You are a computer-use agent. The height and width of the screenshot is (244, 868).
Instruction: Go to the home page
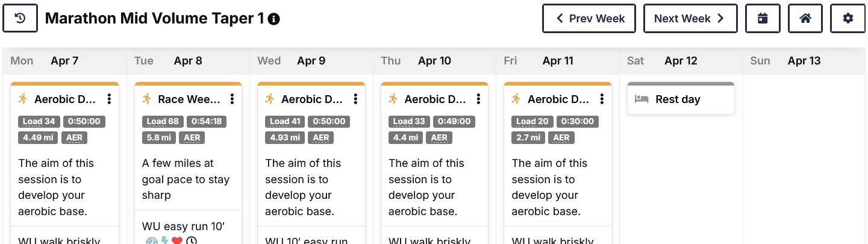pos(805,19)
